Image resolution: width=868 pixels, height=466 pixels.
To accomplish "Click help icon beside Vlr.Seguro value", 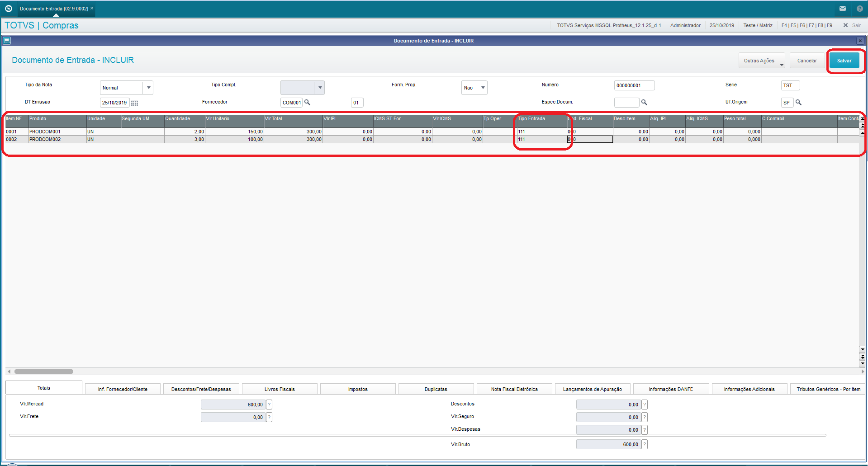I will click(x=645, y=417).
